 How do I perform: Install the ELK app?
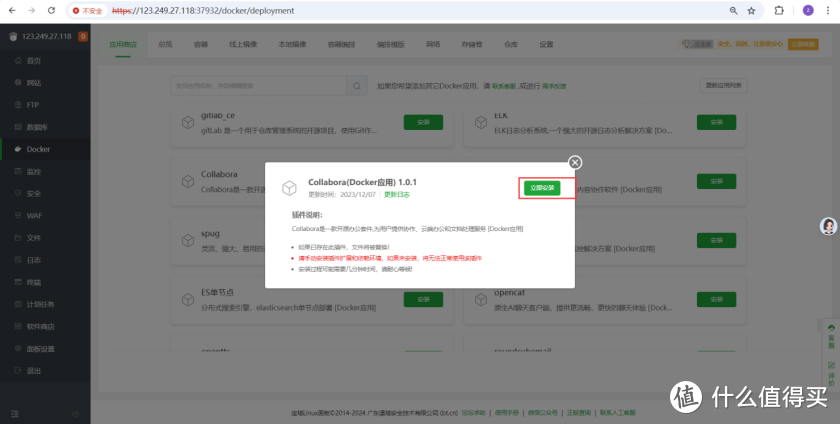coord(716,122)
